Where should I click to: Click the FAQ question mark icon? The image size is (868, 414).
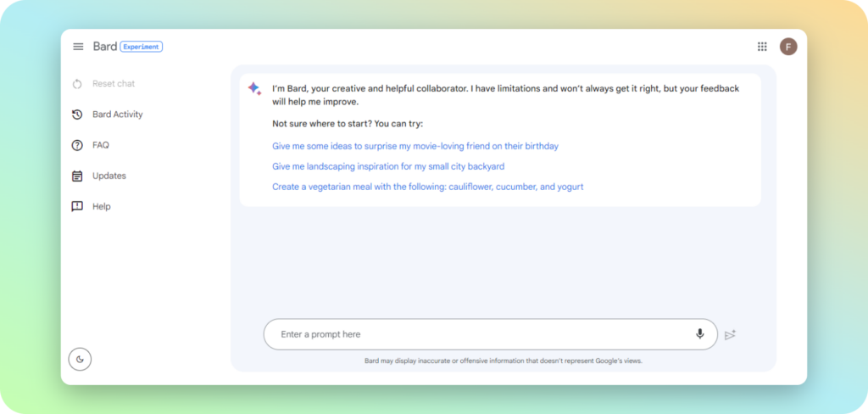pyautogui.click(x=77, y=145)
